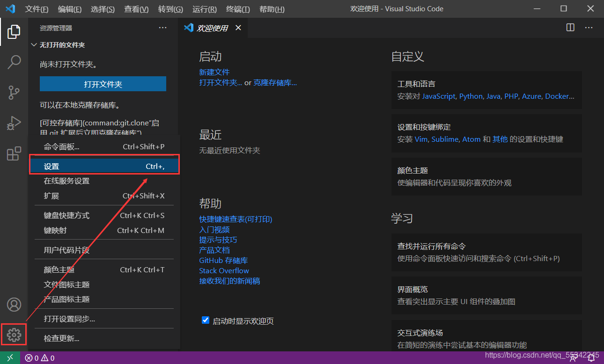604x364 pixels.
Task: Switch to the 欢迎使用 editor tab
Action: coord(213,28)
